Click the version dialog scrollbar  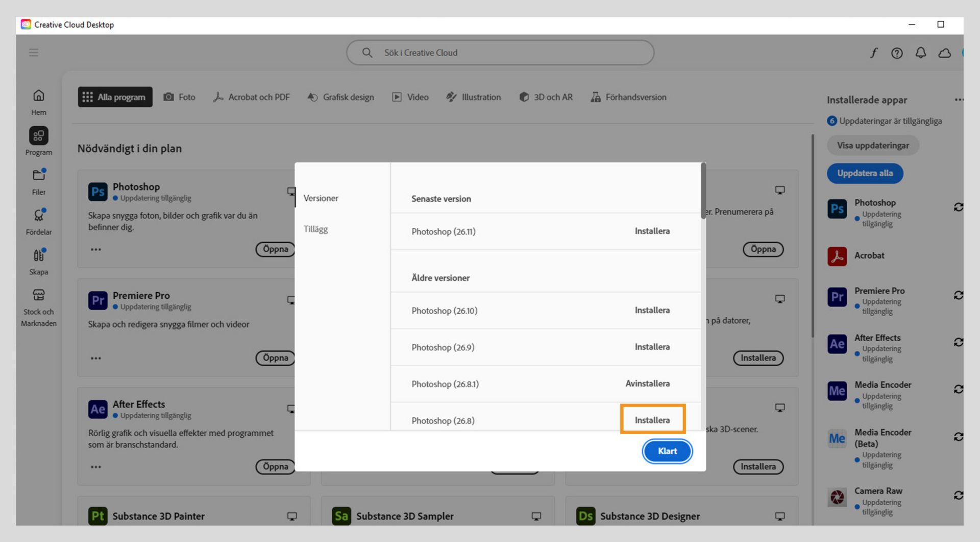point(703,191)
